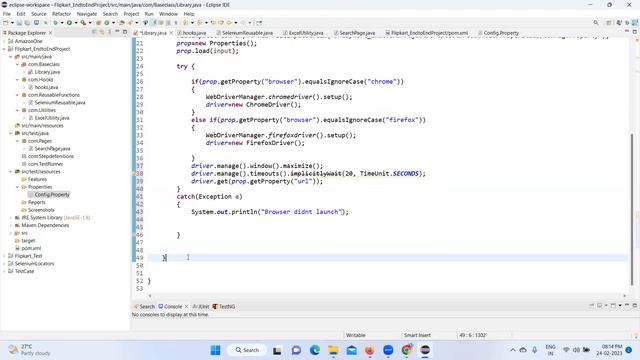Switch to SeleniumReusable.java editor tab
640x360 pixels.
click(244, 33)
